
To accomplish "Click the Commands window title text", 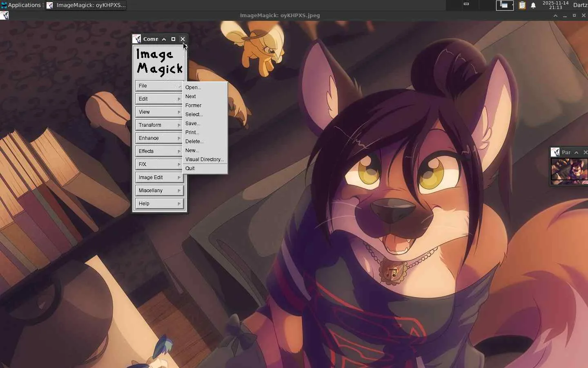I will coord(151,39).
